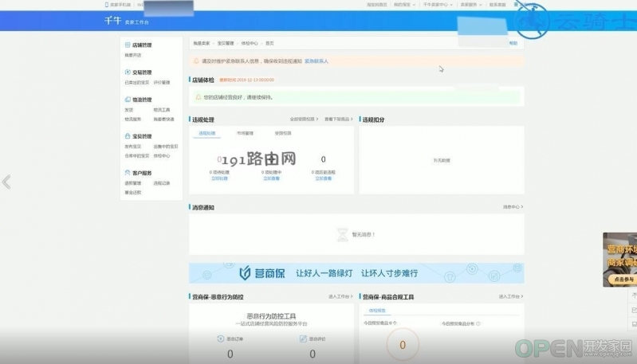Click the 点击参与 button on survey popup
Image resolution: width=637 pixels, height=364 pixels.
(x=623, y=280)
